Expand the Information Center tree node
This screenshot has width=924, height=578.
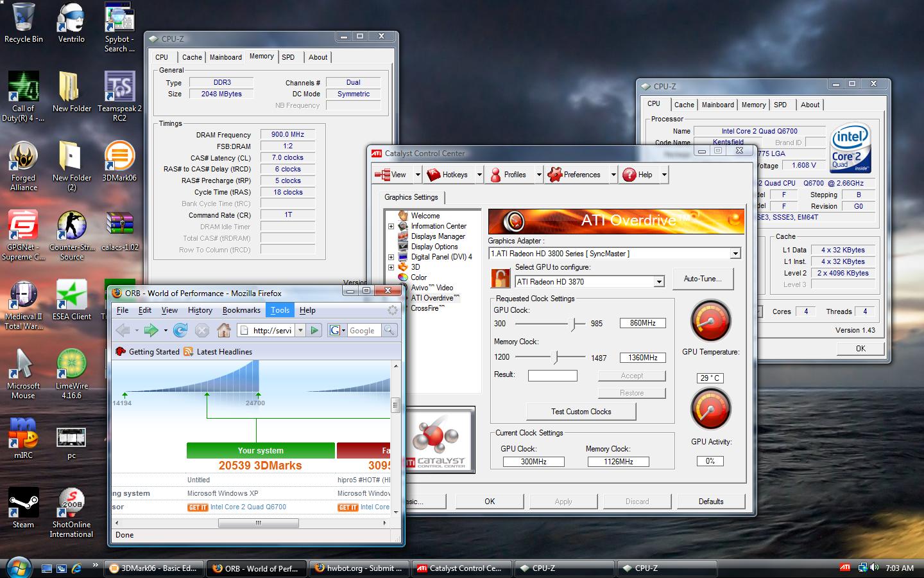(x=391, y=226)
